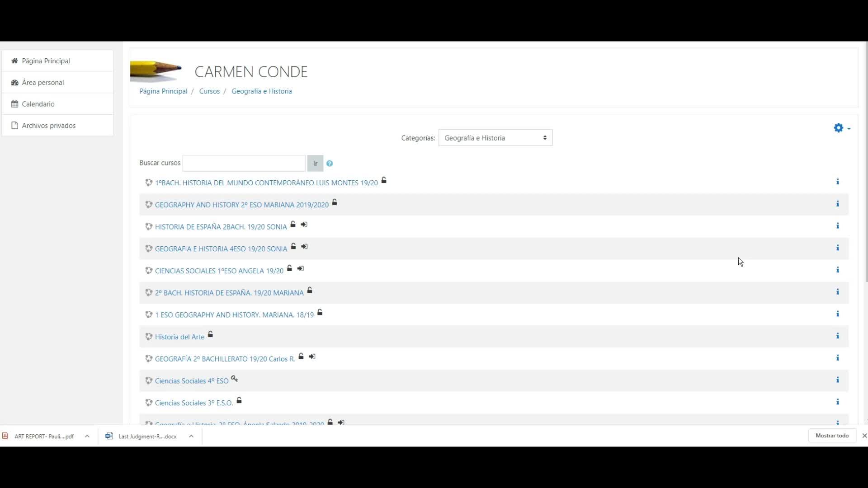This screenshot has width=868, height=488.
Task: Click Cursos breadcrumb link
Action: pos(209,91)
